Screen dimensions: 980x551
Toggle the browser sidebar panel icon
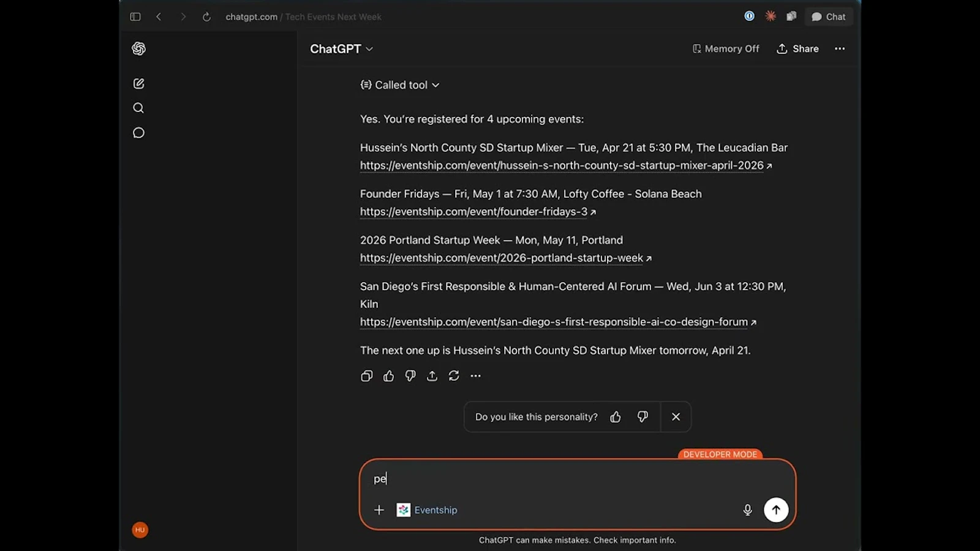click(135, 17)
